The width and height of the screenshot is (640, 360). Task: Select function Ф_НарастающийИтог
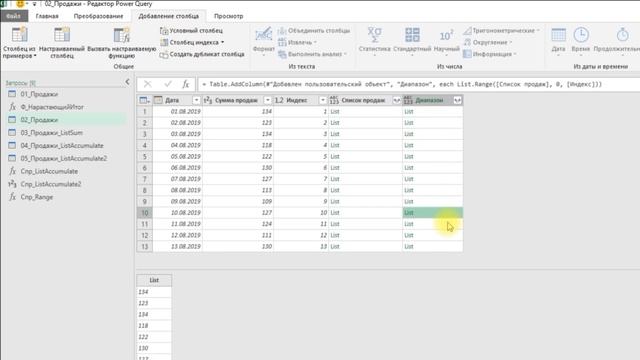[52, 107]
